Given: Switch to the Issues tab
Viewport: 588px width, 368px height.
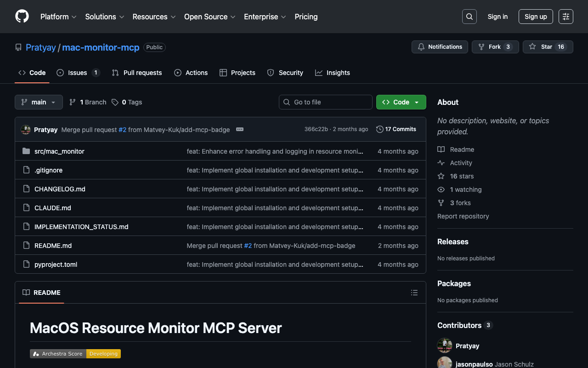Looking at the screenshot, I should coord(78,73).
